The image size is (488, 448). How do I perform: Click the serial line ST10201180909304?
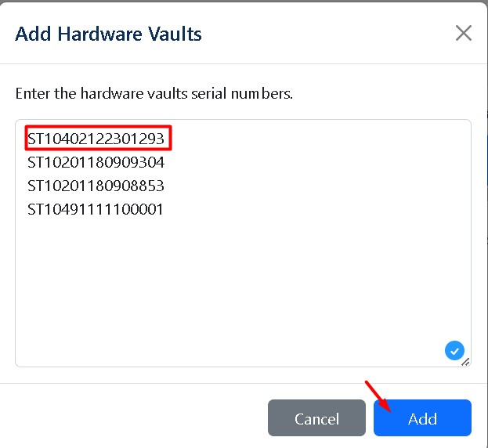pyautogui.click(x=96, y=163)
